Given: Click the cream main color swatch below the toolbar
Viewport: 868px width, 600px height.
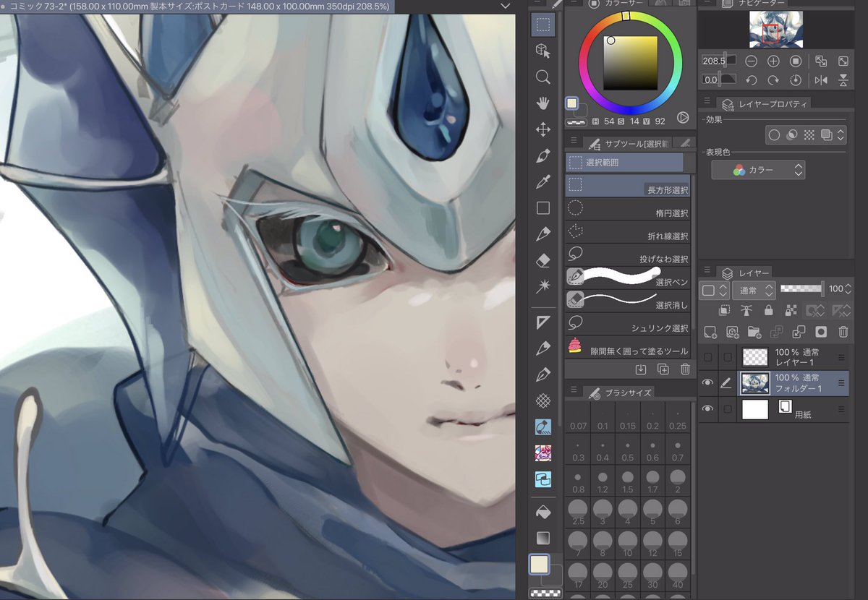Looking at the screenshot, I should pos(539,565).
